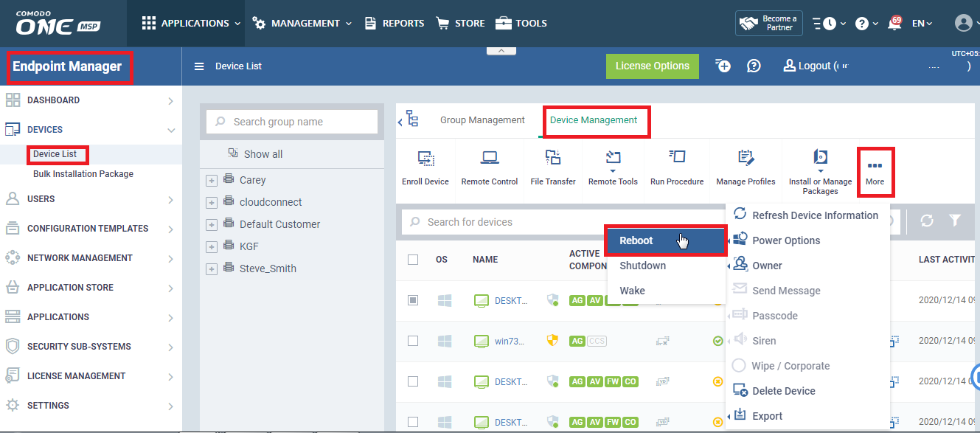Open the USERS section icon in sidebar

(13, 199)
